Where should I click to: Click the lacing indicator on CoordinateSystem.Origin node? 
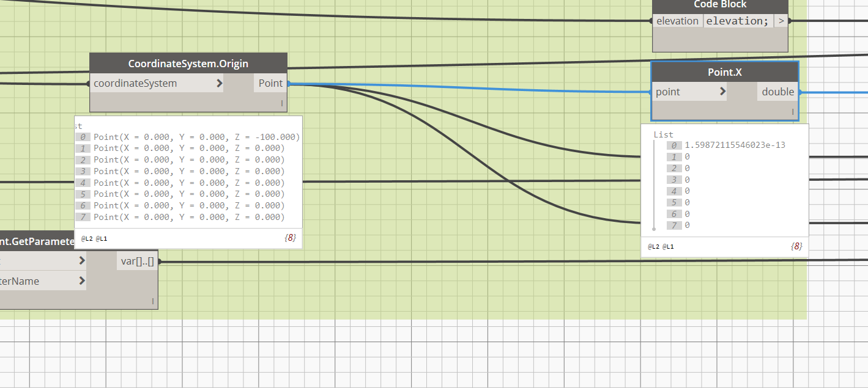(x=282, y=104)
